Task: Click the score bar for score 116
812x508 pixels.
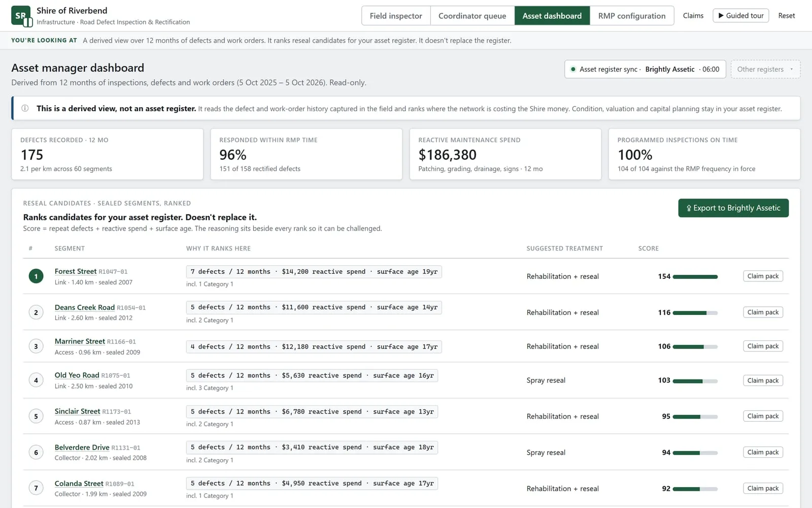Action: pyautogui.click(x=695, y=313)
